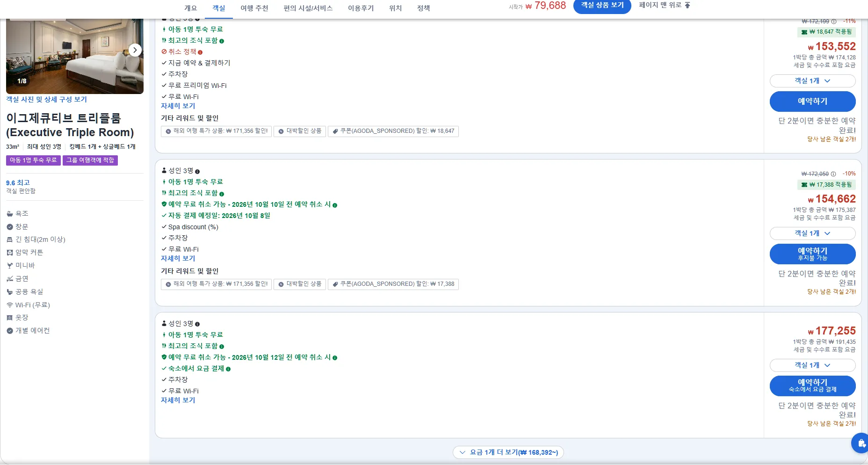868x465 pixels.
Task: Switch to the 개요 tab
Action: [x=190, y=8]
